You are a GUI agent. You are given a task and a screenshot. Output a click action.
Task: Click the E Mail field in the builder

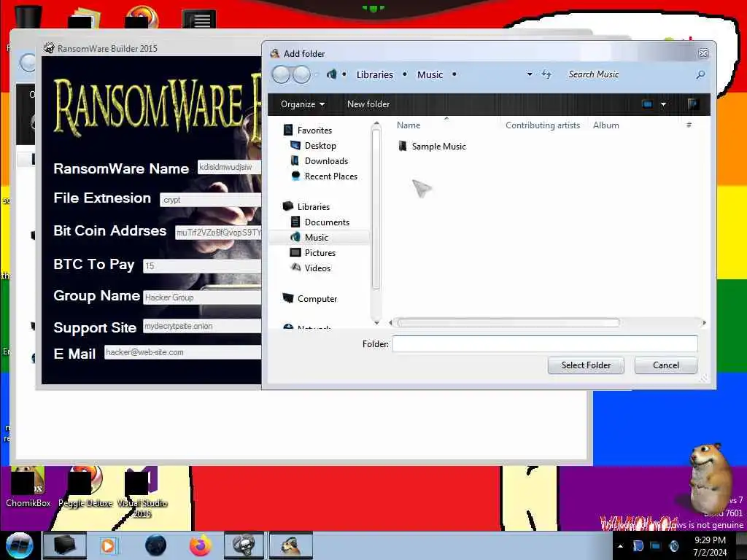182,352
